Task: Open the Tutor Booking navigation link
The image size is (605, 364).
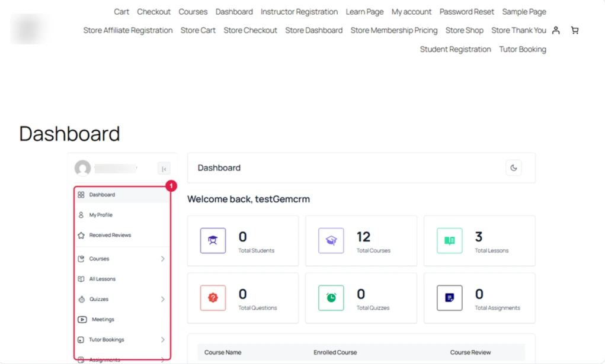Action: click(523, 49)
